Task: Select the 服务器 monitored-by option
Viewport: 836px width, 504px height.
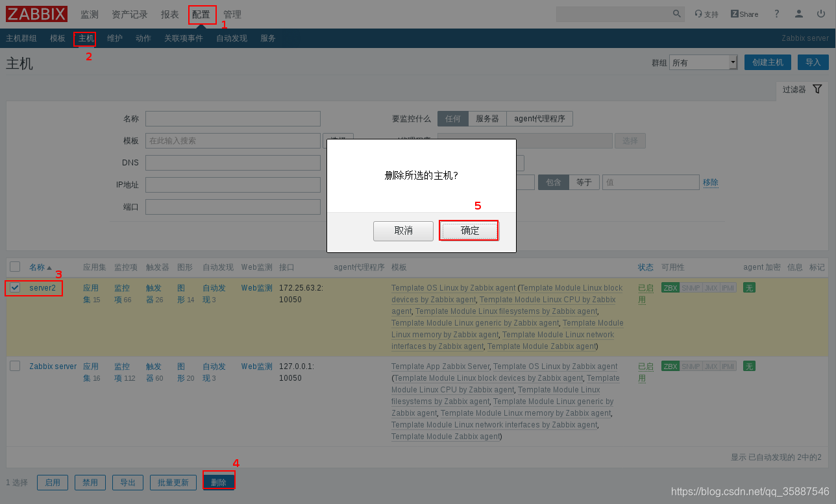Action: (487, 119)
